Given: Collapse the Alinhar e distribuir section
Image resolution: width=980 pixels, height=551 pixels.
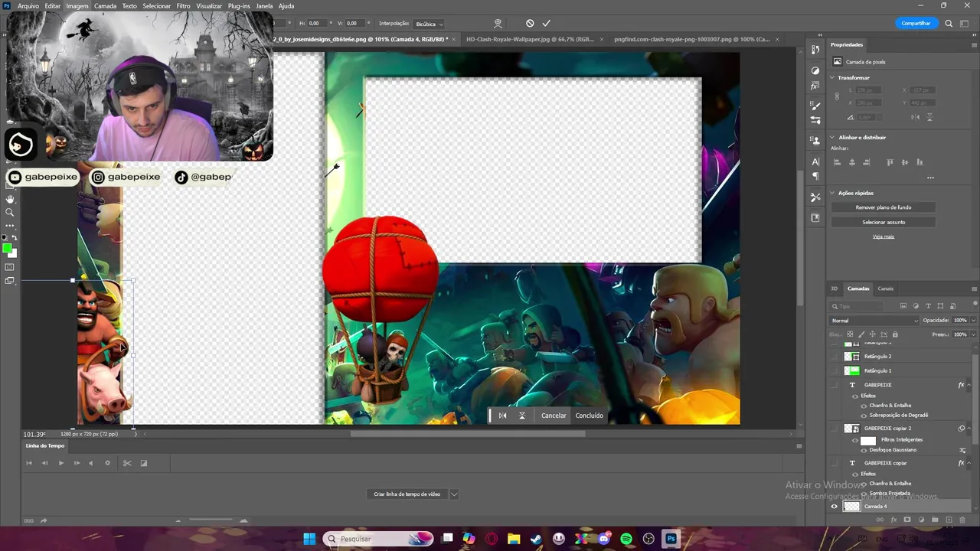Looking at the screenshot, I should click(833, 138).
